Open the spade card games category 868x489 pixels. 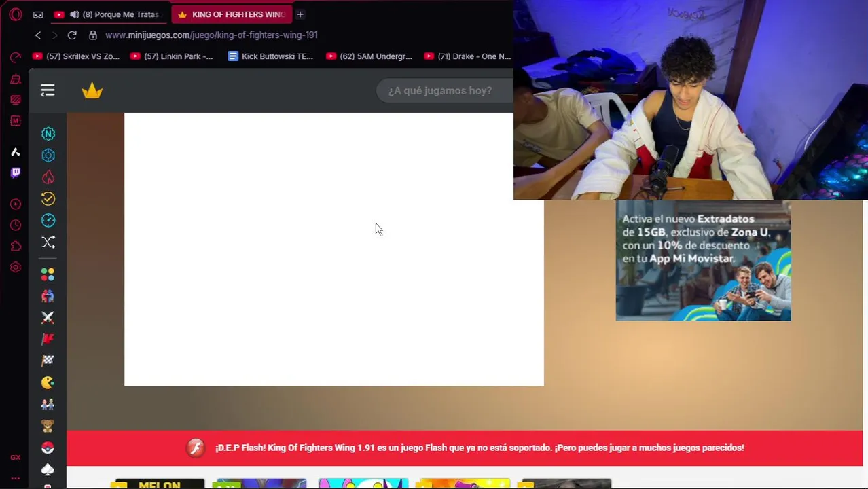tap(48, 469)
